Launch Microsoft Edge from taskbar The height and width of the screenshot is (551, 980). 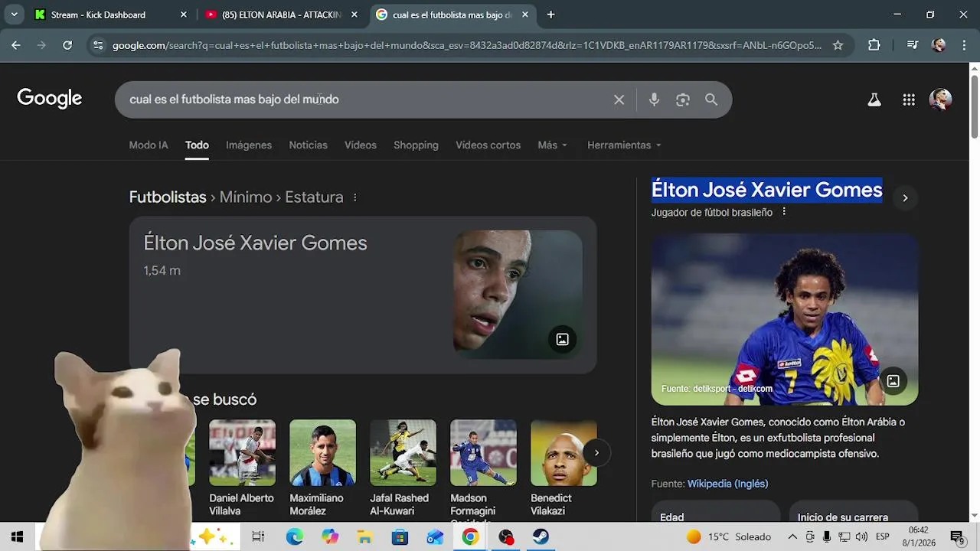(295, 537)
